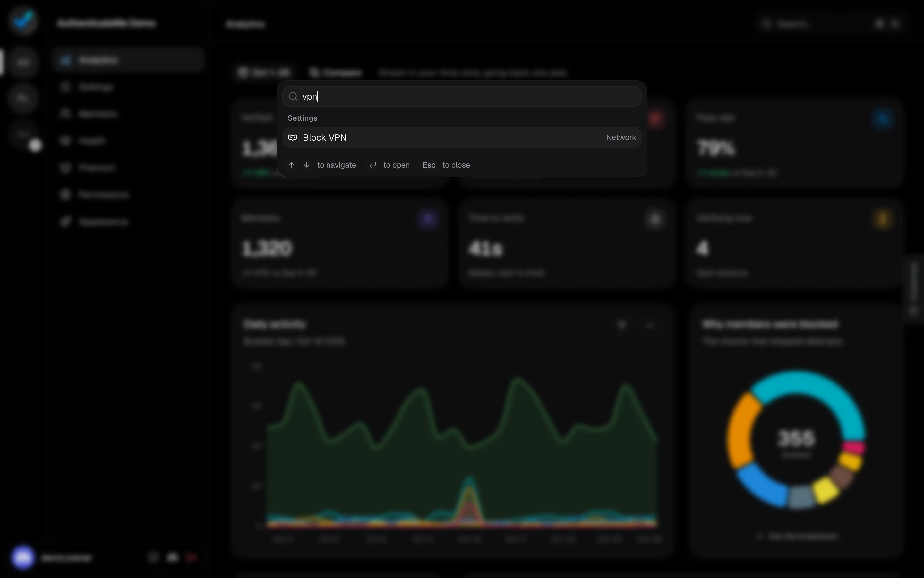Click the "to navigate" hint text

(x=336, y=165)
